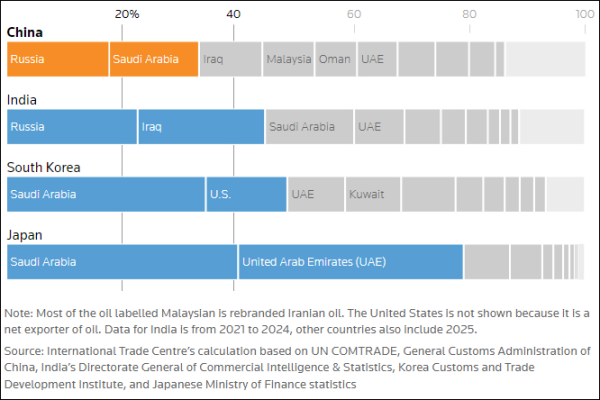Click the China row heading

pos(25,33)
